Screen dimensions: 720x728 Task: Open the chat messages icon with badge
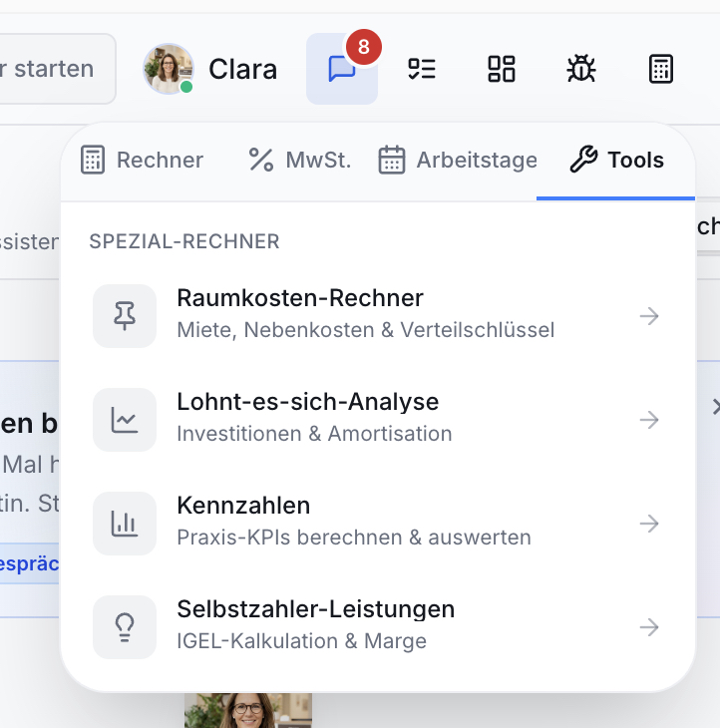pos(342,69)
